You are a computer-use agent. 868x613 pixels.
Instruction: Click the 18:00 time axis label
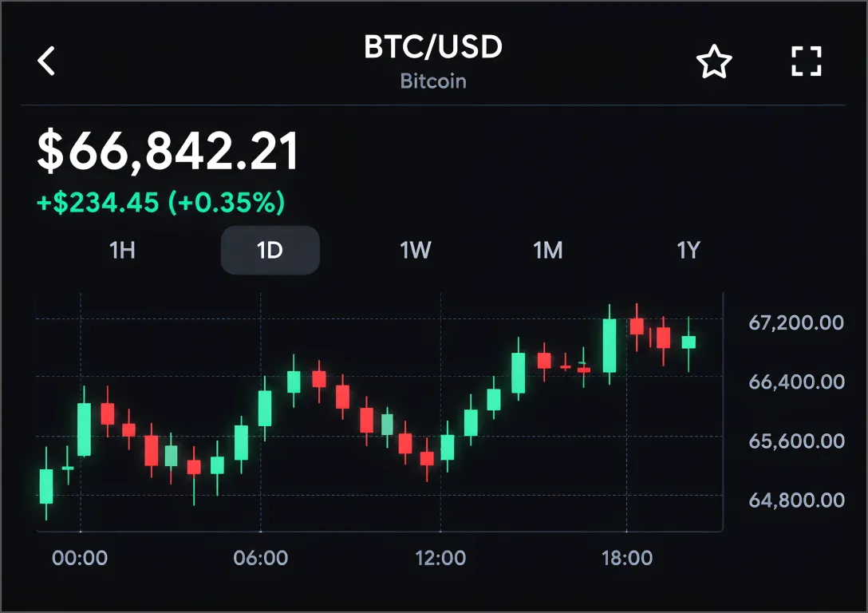point(627,558)
